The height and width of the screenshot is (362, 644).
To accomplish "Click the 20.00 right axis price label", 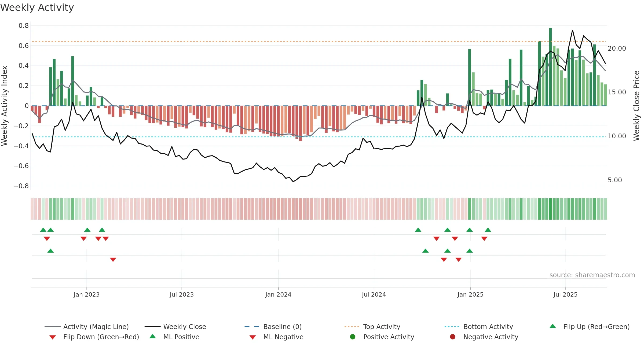I will point(617,49).
